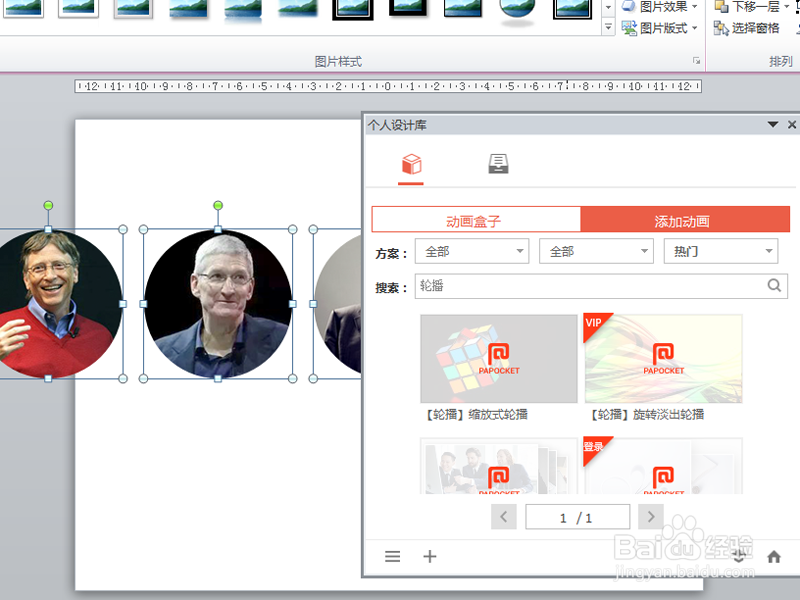This screenshot has width=800, height=600.
Task: Click the 【轮播】旋转淡出轮播 caption
Action: coord(647,414)
